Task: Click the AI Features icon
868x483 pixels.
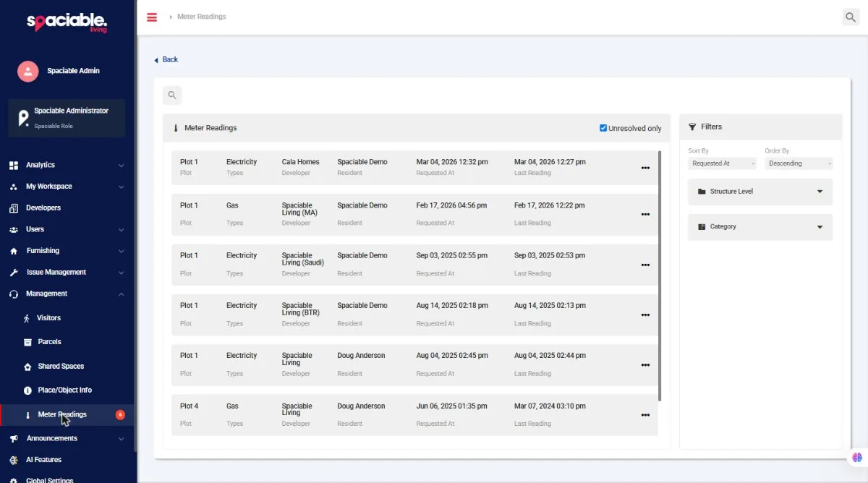Action: [x=14, y=460]
